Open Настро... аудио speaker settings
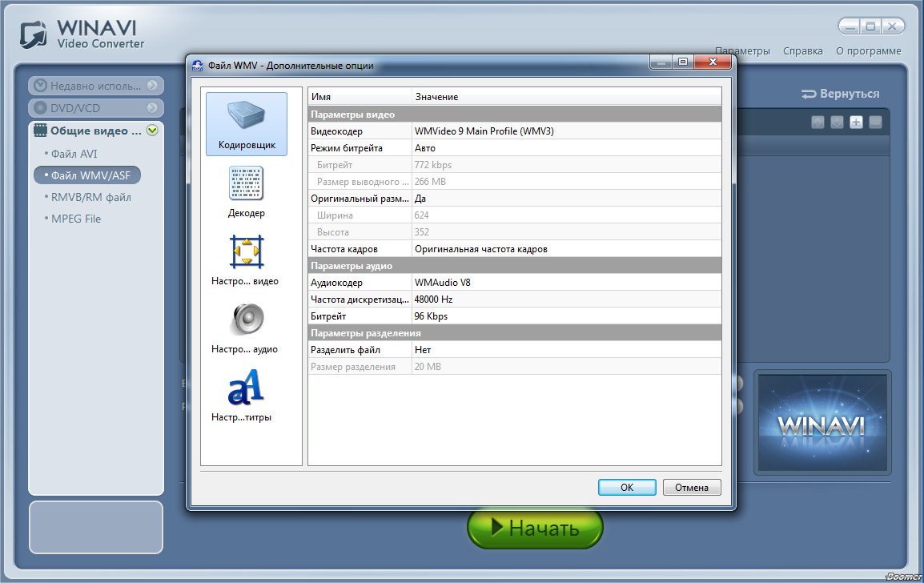 pyautogui.click(x=245, y=328)
